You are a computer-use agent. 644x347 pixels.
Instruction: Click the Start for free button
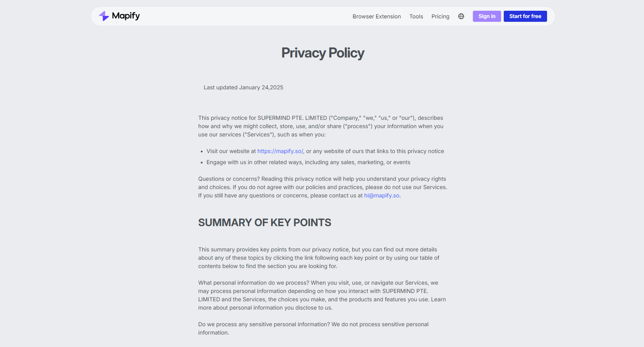tap(525, 16)
